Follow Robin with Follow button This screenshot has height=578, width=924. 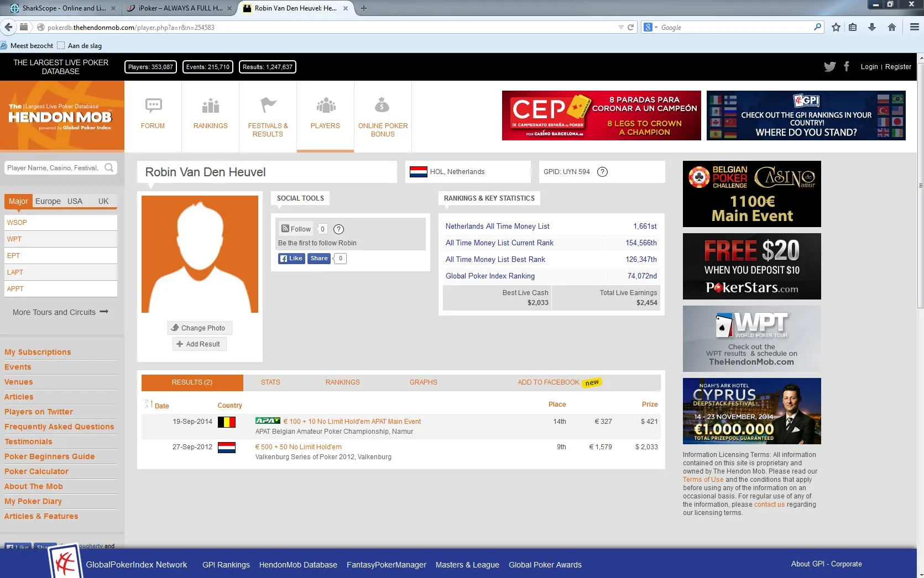(296, 229)
